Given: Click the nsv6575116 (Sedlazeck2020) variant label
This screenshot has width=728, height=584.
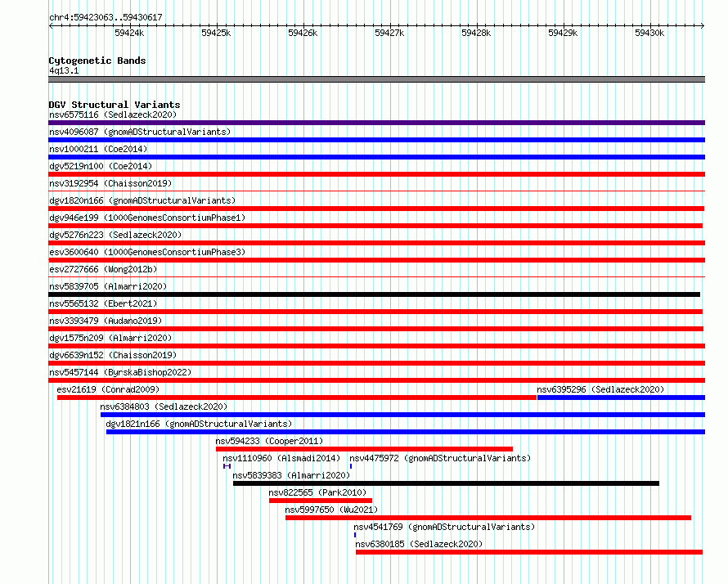Looking at the screenshot, I should point(113,115).
